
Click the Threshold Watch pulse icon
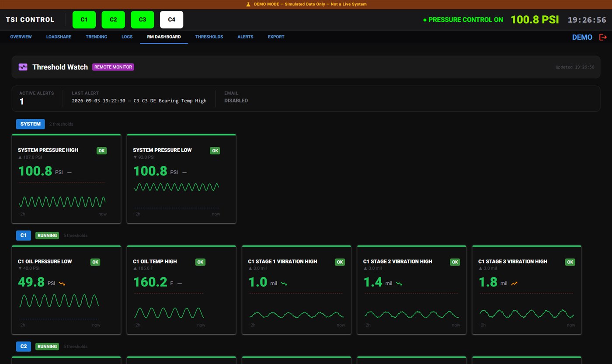tap(23, 67)
